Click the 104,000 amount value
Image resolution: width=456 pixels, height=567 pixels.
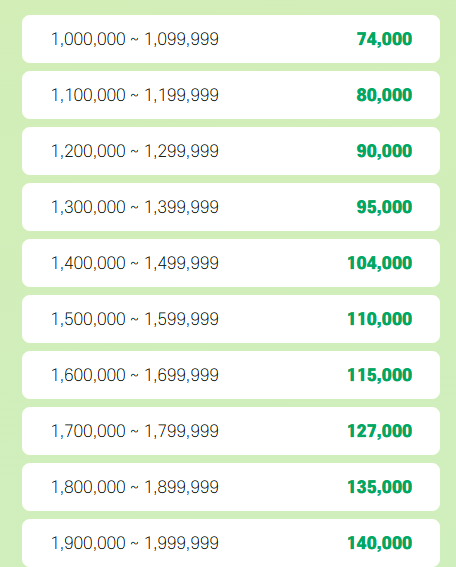point(379,263)
